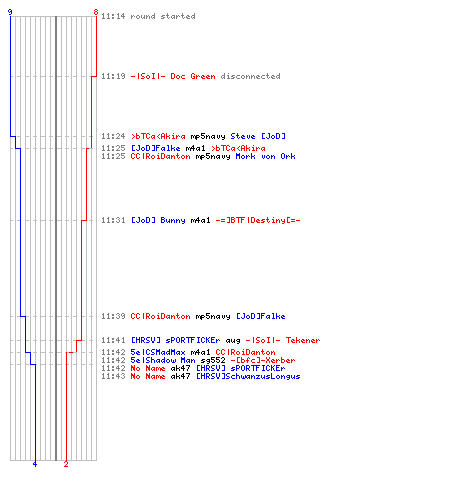Image resolution: width=450 pixels, height=500 pixels.
Task: Click Mork von Ork player name
Action: pos(265,156)
